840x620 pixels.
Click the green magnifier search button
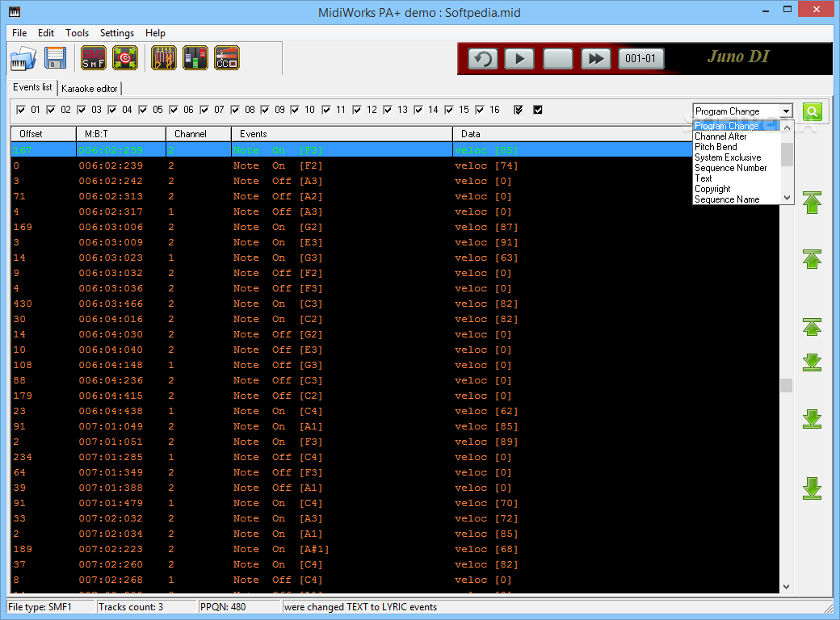click(813, 111)
